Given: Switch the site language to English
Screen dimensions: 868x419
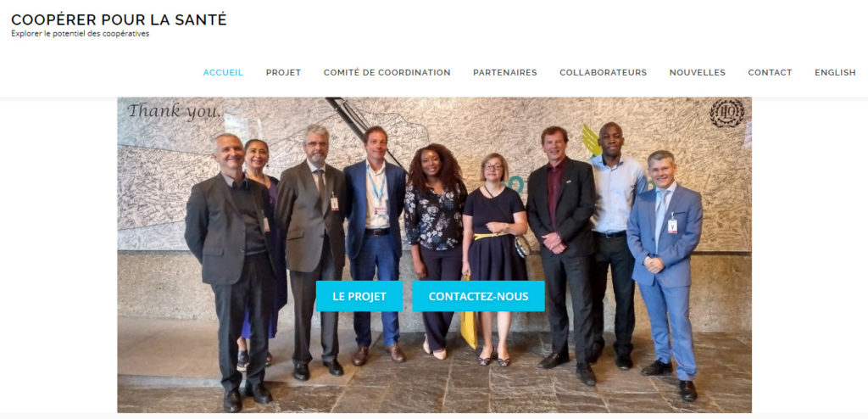Looking at the screenshot, I should coord(835,73).
